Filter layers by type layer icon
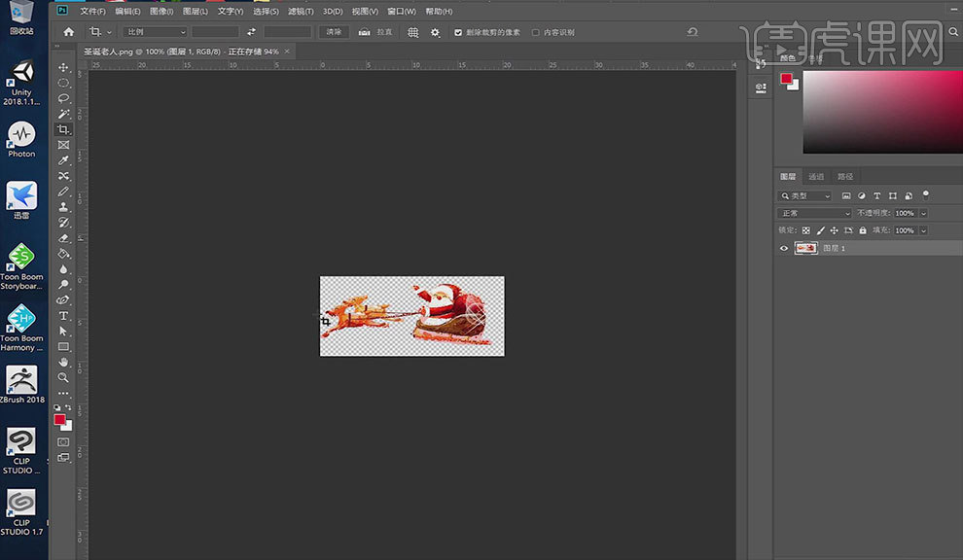Image resolution: width=963 pixels, height=560 pixels. (x=877, y=195)
